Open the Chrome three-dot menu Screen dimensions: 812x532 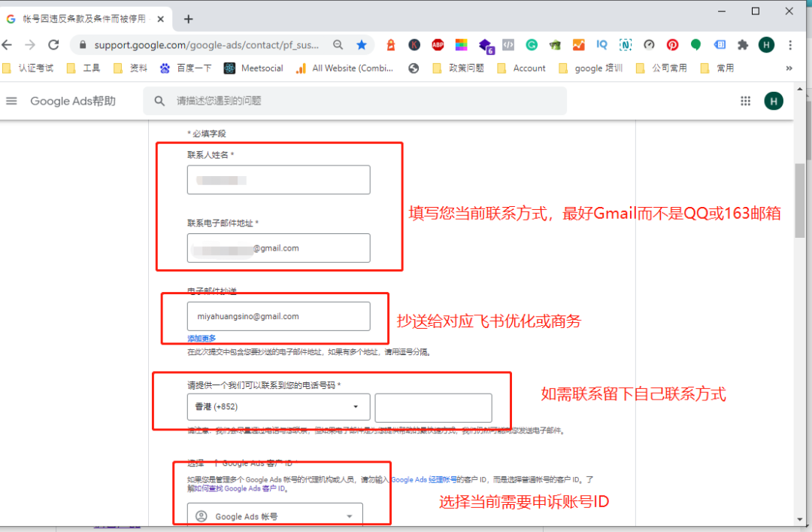790,45
